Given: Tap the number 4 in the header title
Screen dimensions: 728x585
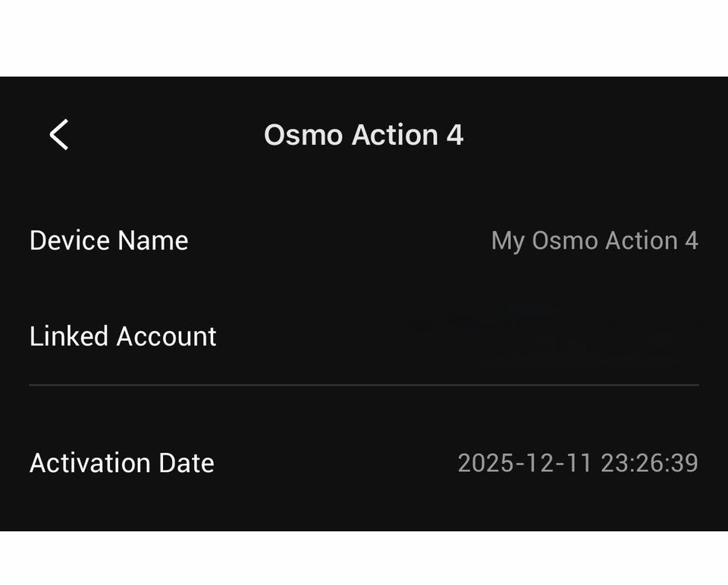Looking at the screenshot, I should [455, 135].
